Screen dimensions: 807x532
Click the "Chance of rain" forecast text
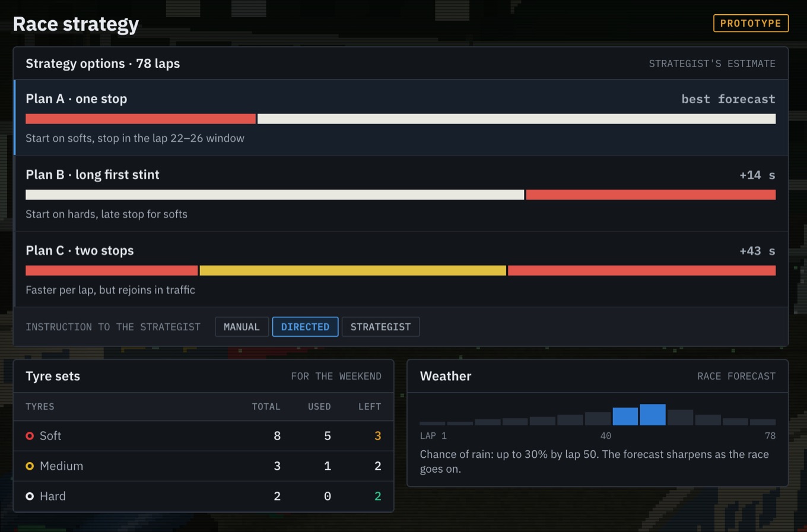pos(595,461)
